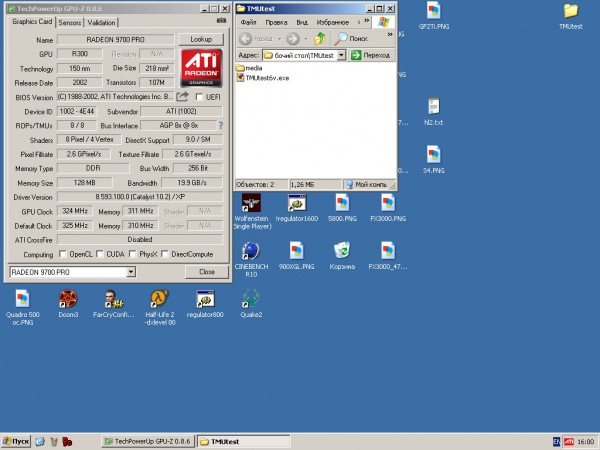Toggle the OpenCL checkbox
Viewport: 600px width, 450px height.
pos(62,254)
